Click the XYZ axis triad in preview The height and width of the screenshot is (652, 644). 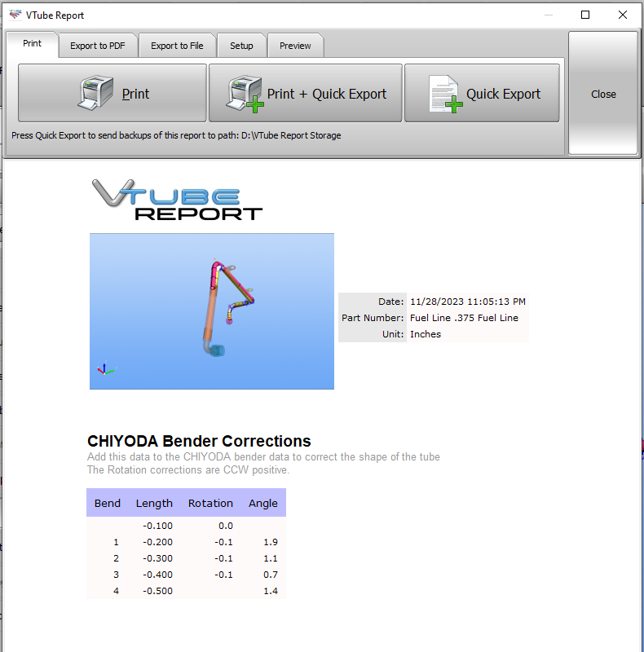tap(106, 368)
